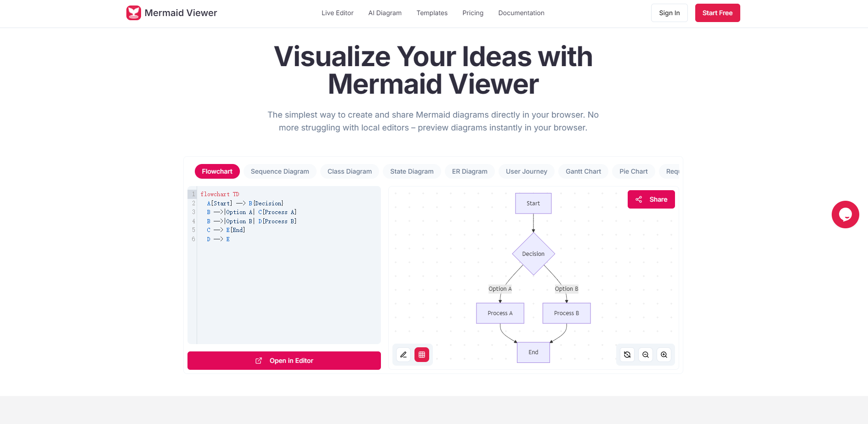The image size is (868, 424).
Task: Click the Start Free button
Action: point(717,12)
